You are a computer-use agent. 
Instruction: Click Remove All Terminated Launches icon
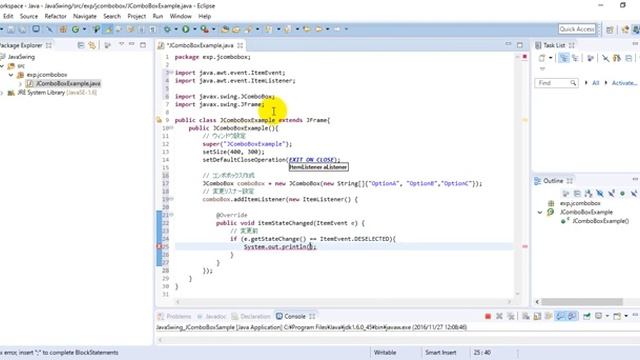(x=511, y=316)
